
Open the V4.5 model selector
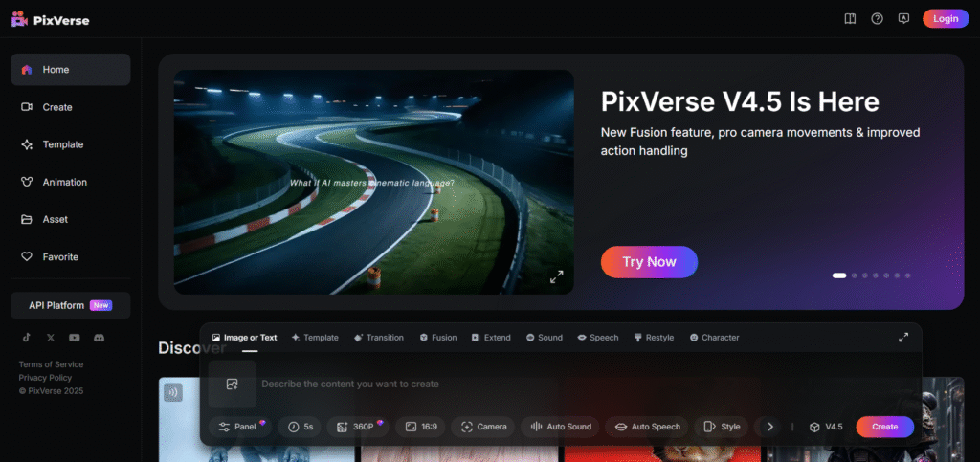826,427
